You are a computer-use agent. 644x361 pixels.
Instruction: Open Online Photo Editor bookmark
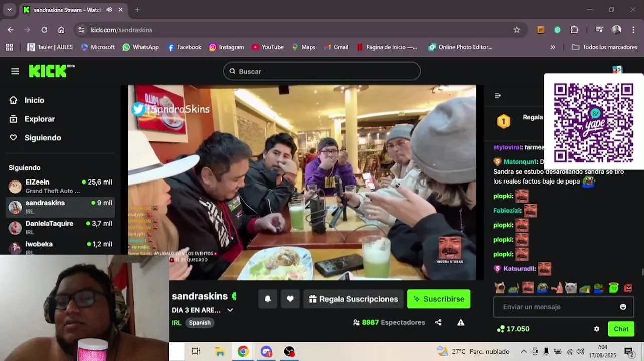pyautogui.click(x=460, y=47)
